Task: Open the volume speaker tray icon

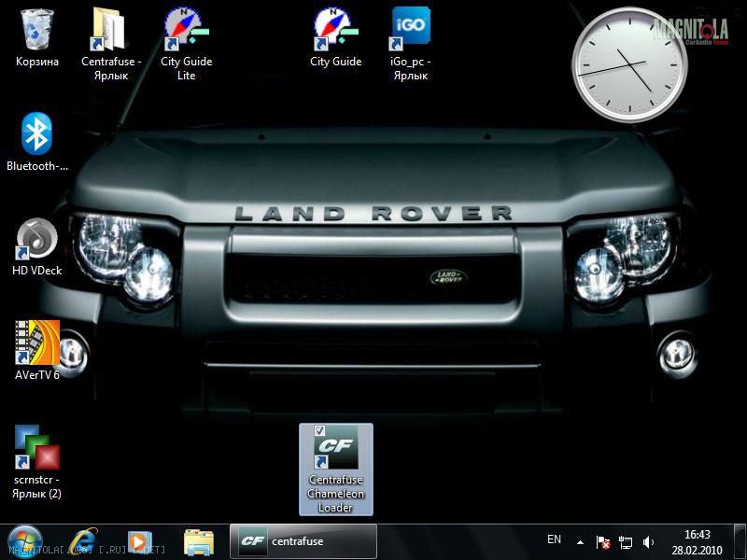Action: click(648, 542)
